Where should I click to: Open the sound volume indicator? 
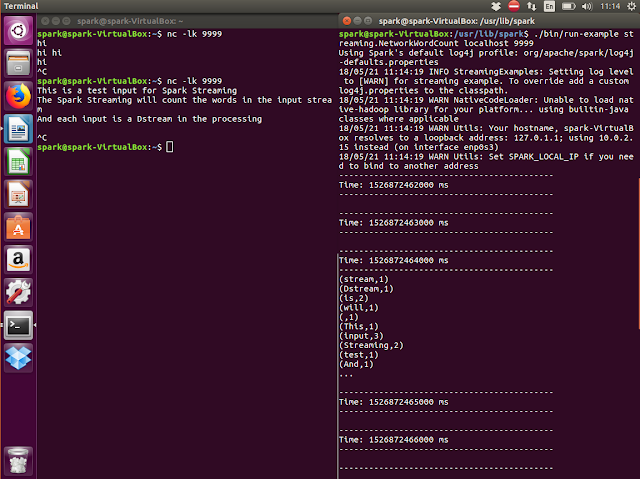[x=587, y=6]
